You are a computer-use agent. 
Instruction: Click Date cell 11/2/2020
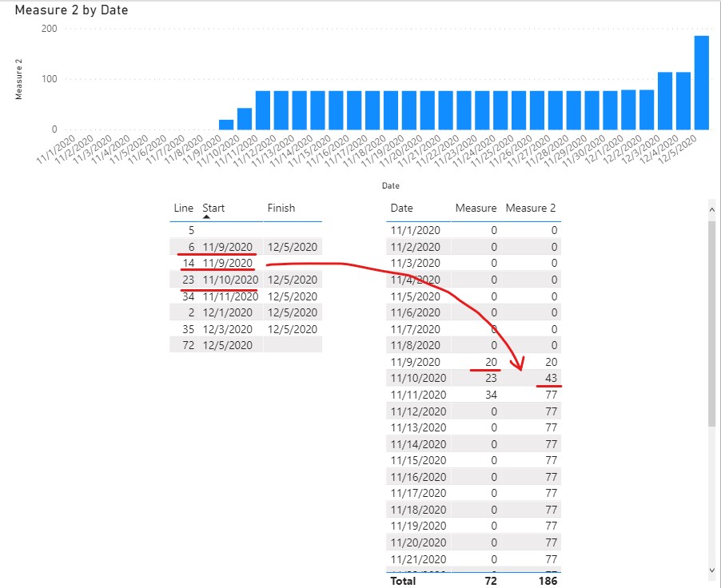415,247
